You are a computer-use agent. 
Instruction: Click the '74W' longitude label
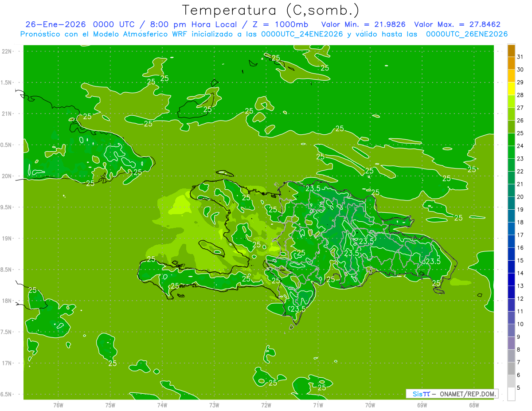pyautogui.click(x=162, y=405)
